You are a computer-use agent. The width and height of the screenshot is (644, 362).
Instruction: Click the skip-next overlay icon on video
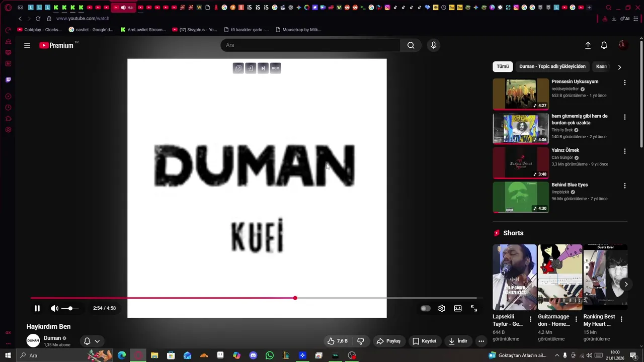pos(263,68)
